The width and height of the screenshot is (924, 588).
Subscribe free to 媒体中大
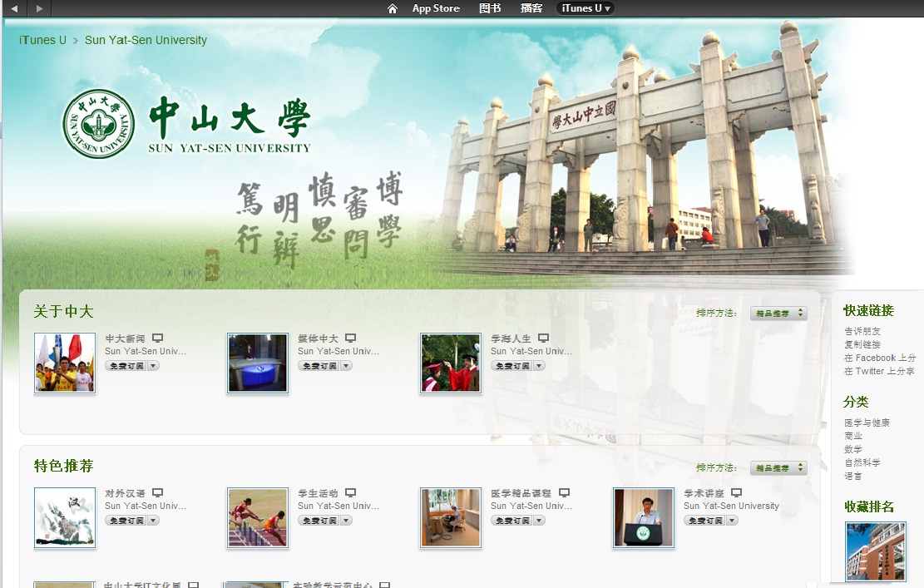click(x=319, y=366)
